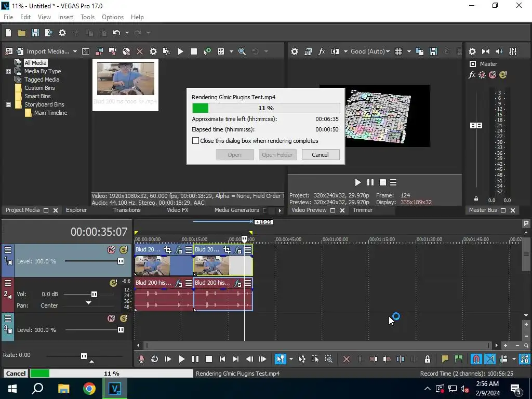This screenshot has width=532, height=399.
Task: Click the Rate scrub slider handle
Action: [84, 356]
